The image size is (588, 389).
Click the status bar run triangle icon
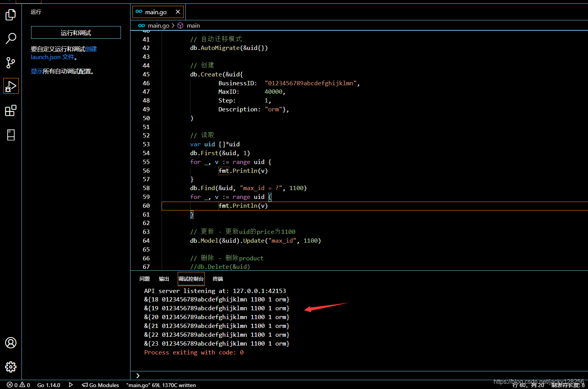pyautogui.click(x=71, y=385)
